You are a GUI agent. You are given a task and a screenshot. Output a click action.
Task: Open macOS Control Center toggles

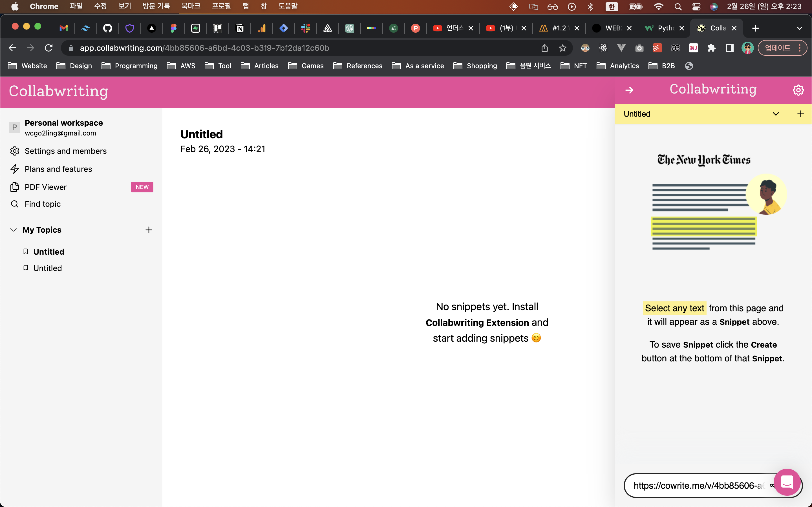696,7
